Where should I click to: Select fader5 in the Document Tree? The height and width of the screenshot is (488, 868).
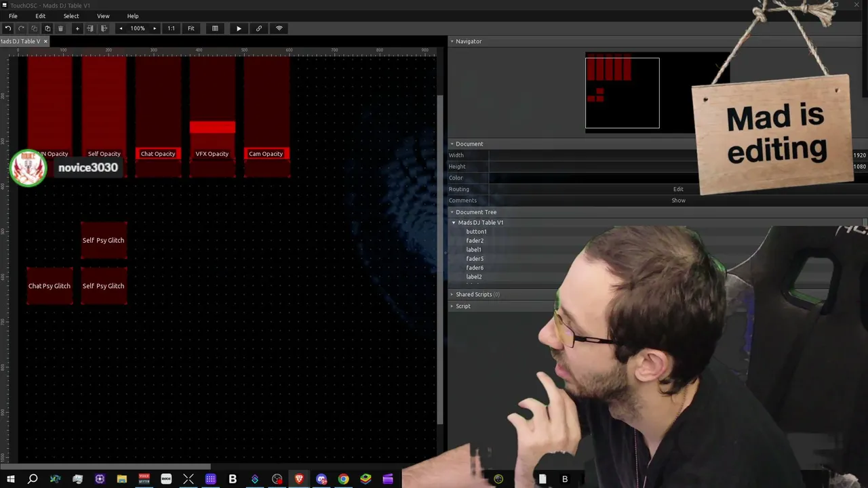pyautogui.click(x=475, y=259)
